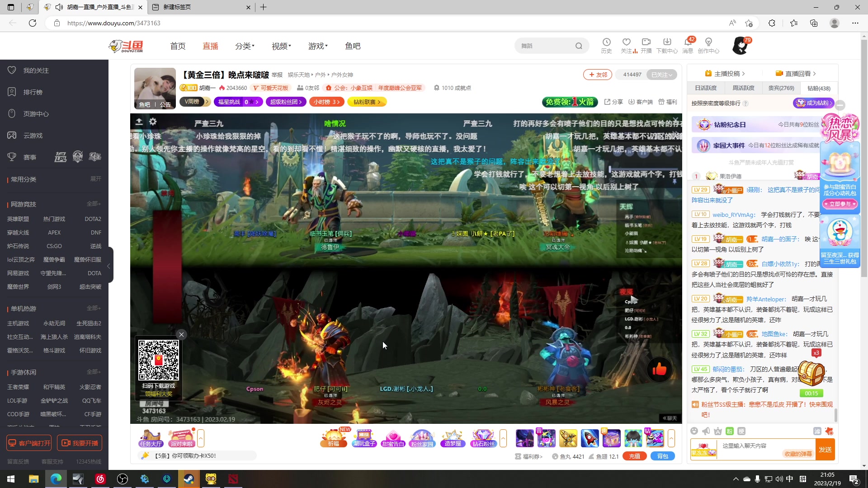
Task: Collapse the left category sidebar arrow
Action: (108, 267)
